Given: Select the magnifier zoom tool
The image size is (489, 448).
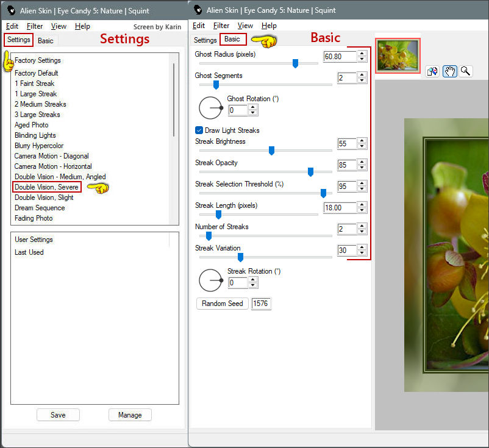Looking at the screenshot, I should [465, 71].
